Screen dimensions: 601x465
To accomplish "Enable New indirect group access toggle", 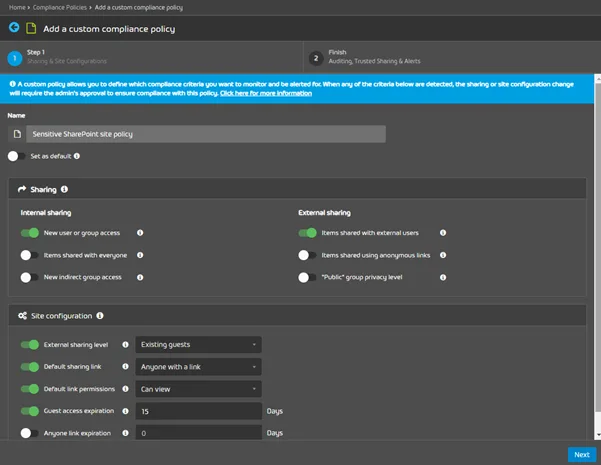I will pos(30,277).
